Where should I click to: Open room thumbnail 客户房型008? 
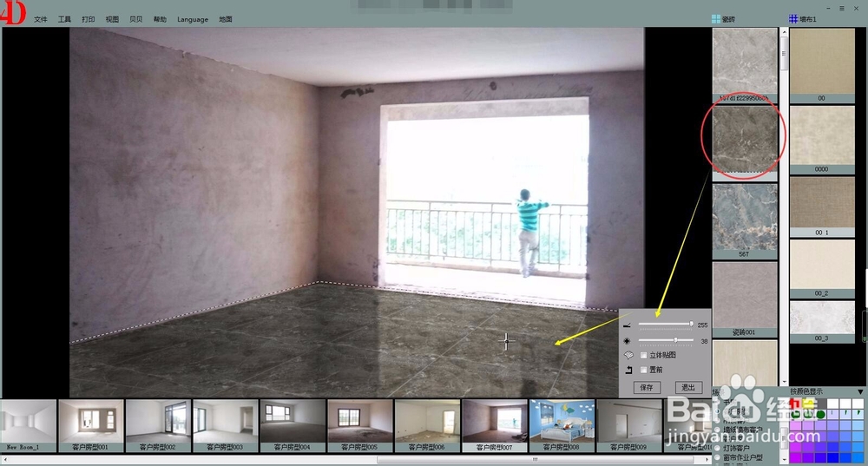(562, 425)
